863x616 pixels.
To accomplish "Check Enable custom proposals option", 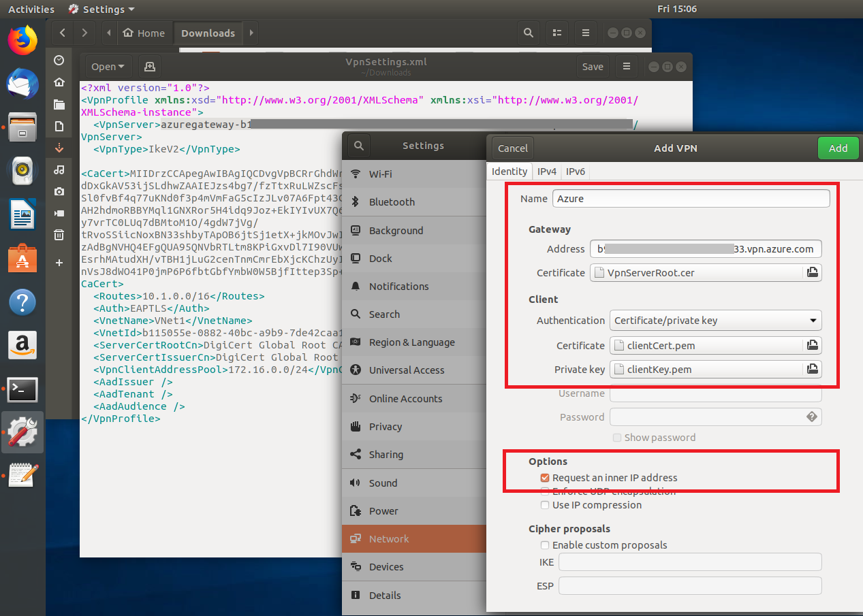I will point(545,545).
